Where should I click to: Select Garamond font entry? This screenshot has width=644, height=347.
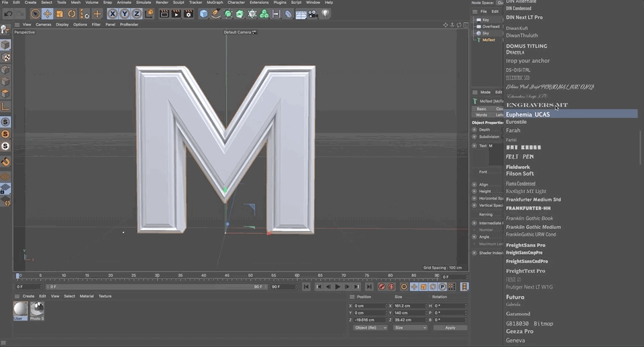[518, 314]
